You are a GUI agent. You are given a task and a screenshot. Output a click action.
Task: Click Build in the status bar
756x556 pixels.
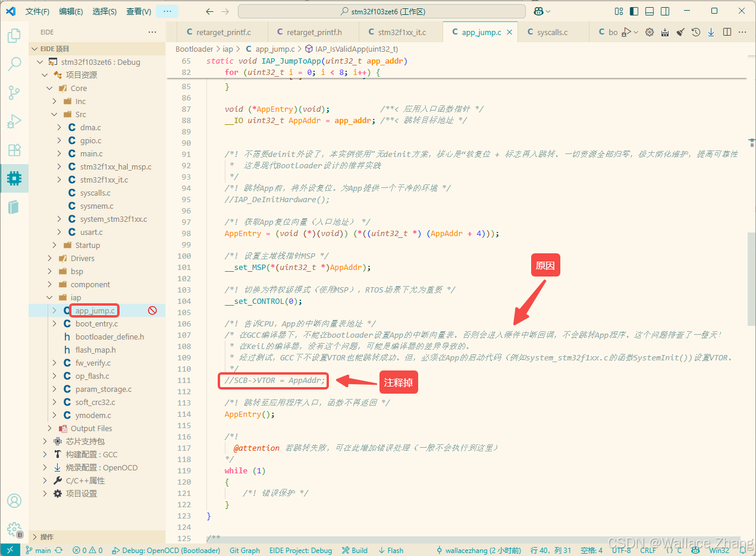pyautogui.click(x=354, y=550)
